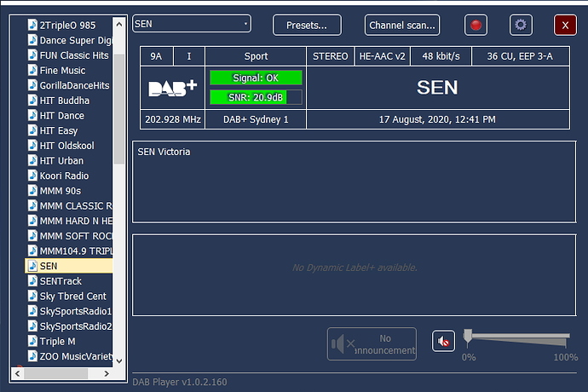Select MMM SOFT ROC station
The width and height of the screenshot is (588, 392).
(x=70, y=235)
